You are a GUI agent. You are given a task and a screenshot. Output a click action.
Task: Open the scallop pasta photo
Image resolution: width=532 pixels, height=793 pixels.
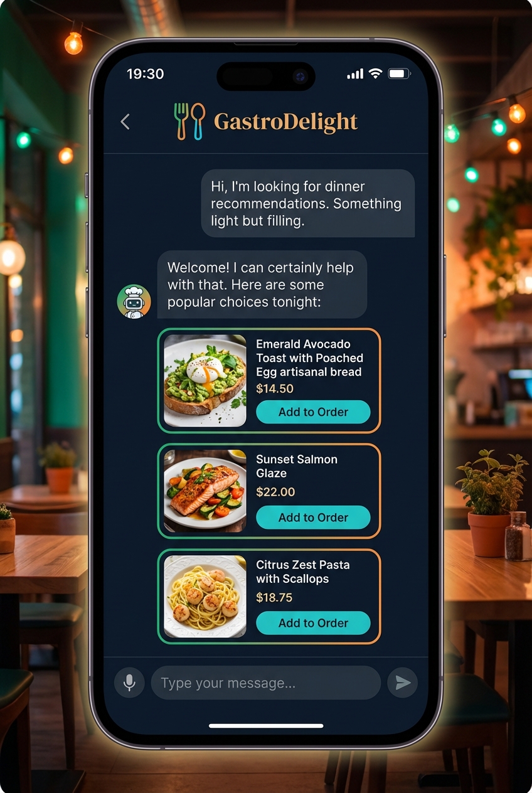[205, 597]
